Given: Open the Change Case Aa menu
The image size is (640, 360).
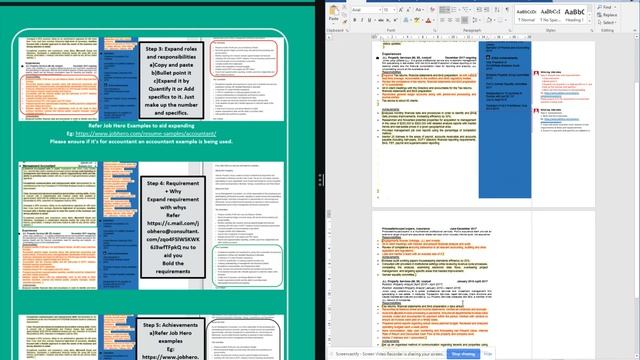Looking at the screenshot, I should (419, 9).
